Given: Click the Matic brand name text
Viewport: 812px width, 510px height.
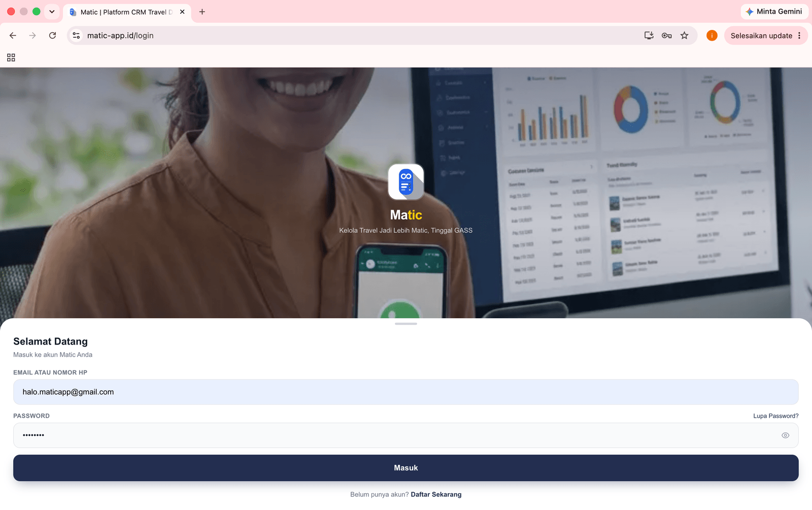Looking at the screenshot, I should click(x=406, y=215).
